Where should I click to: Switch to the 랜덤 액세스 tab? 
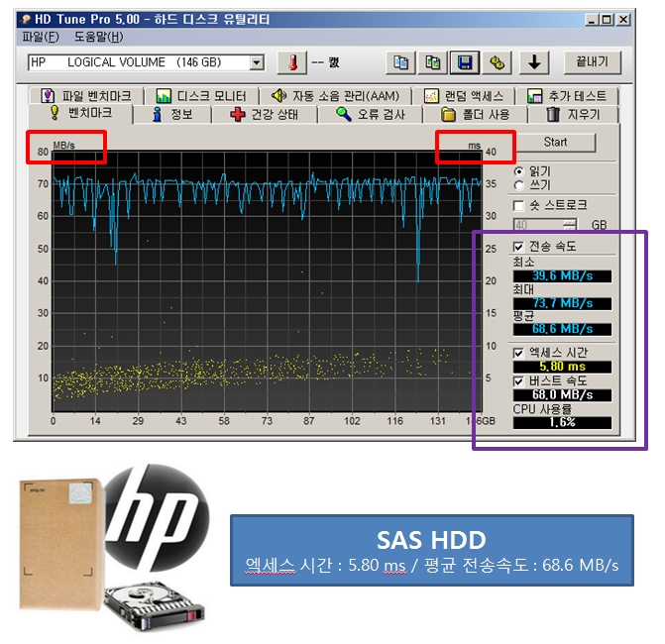pos(464,96)
